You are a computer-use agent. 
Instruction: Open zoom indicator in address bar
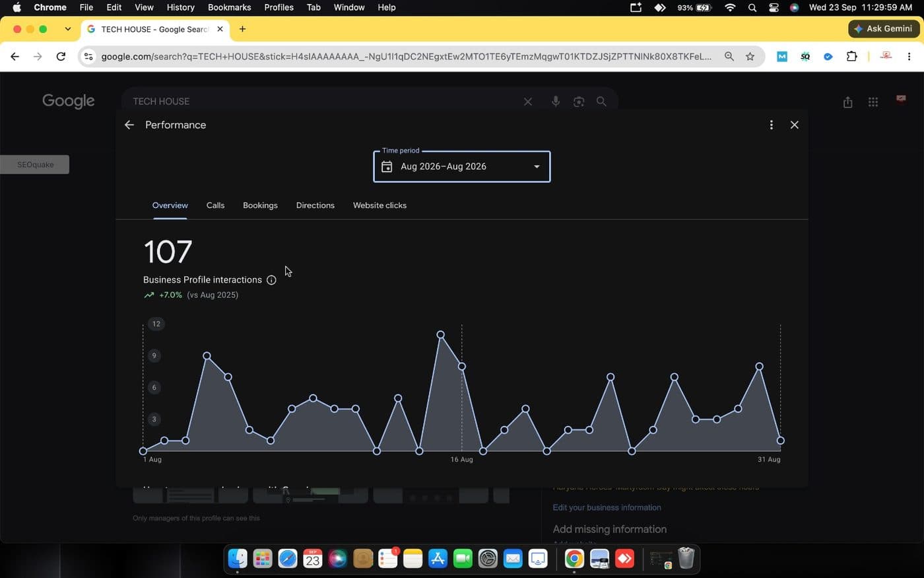pyautogui.click(x=729, y=57)
